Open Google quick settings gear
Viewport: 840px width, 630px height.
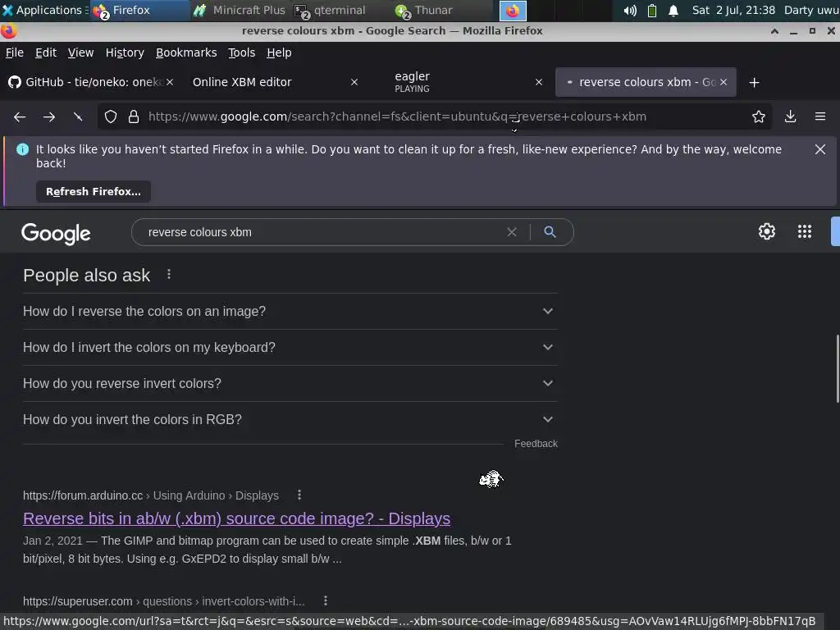767,231
